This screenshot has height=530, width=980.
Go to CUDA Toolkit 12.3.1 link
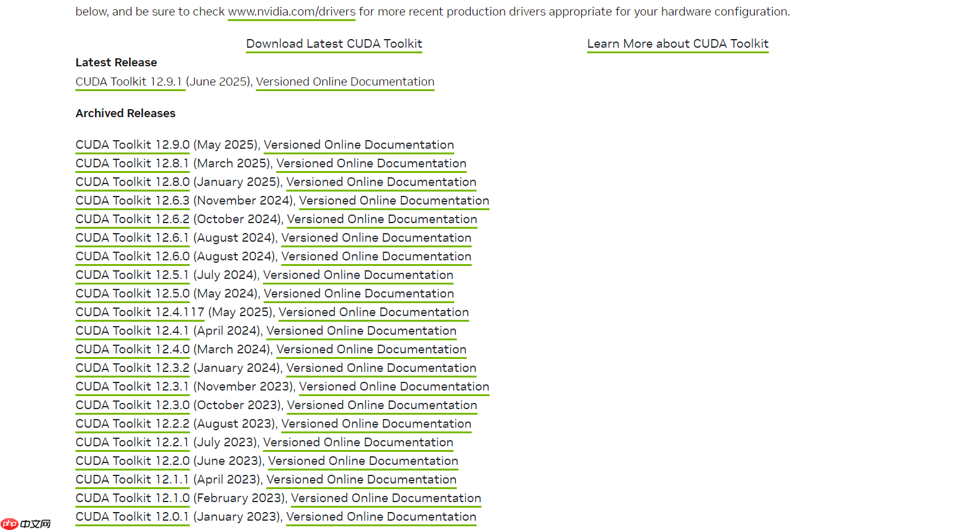point(132,387)
